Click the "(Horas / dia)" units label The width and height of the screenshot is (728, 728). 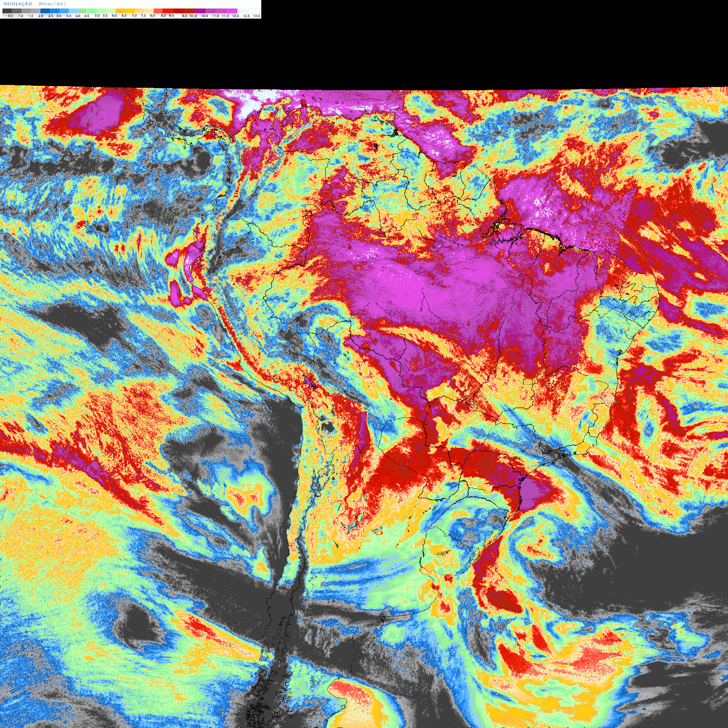point(52,4)
